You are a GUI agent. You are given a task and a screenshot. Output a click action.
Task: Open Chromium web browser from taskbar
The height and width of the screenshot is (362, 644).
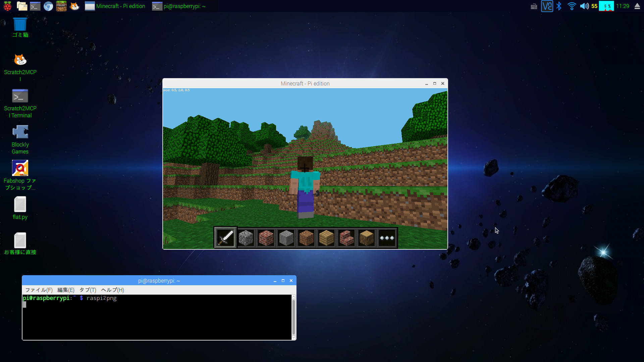pos(48,6)
